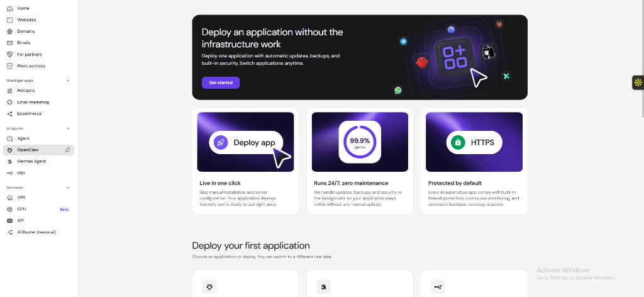The width and height of the screenshot is (644, 297).
Task: Click the Horizons icon
Action: (x=10, y=91)
